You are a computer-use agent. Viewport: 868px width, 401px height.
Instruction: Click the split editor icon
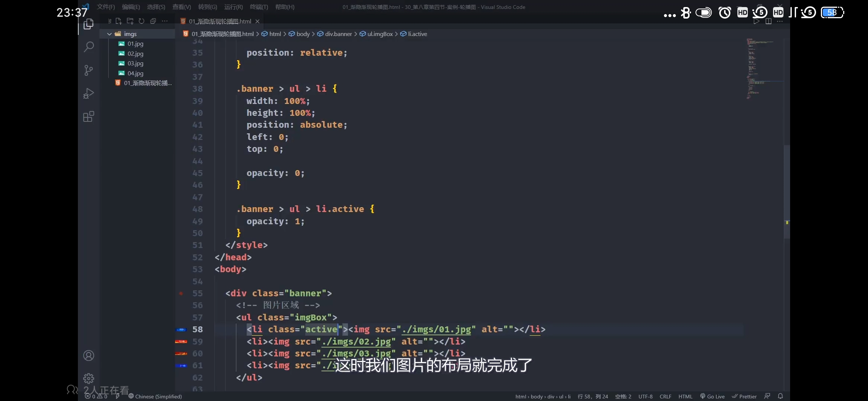[x=769, y=21]
